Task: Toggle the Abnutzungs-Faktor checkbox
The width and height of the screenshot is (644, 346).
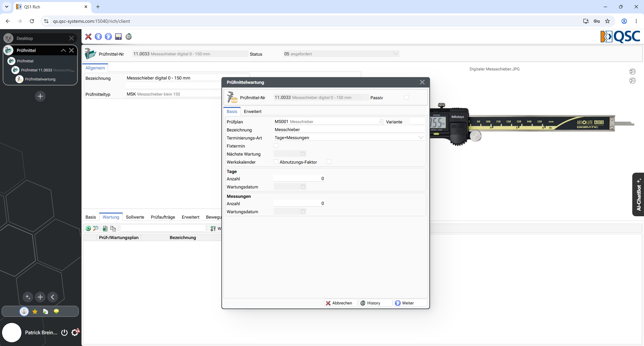Action: (329, 162)
